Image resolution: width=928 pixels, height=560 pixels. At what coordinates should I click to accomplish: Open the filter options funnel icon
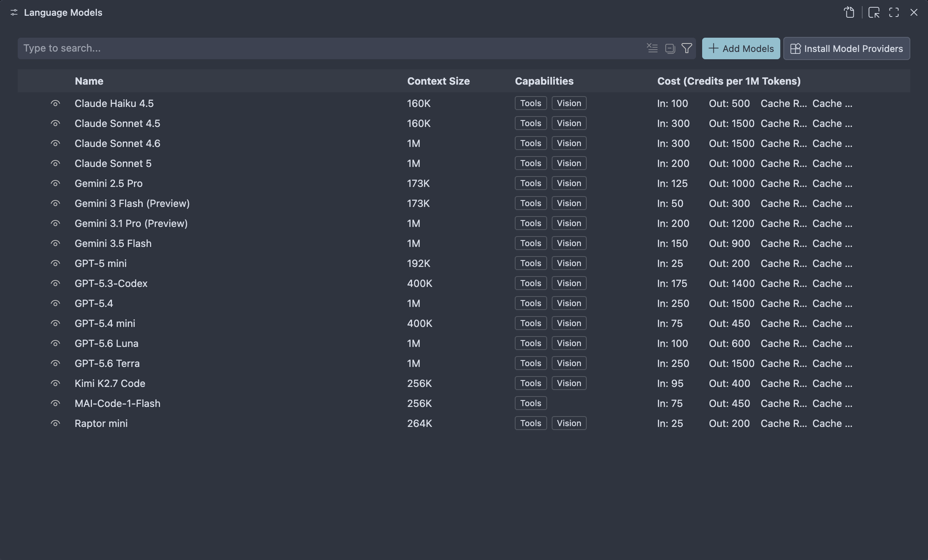click(x=687, y=48)
